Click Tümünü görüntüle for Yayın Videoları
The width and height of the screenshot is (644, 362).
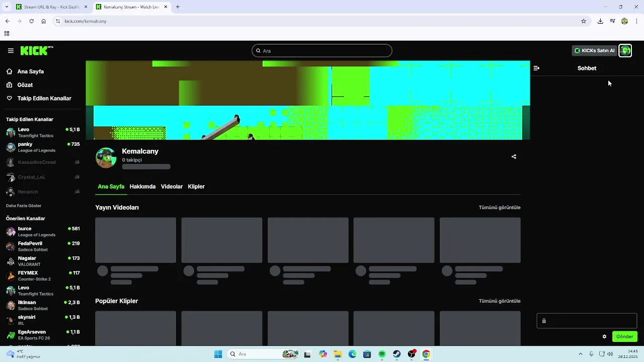(x=500, y=208)
